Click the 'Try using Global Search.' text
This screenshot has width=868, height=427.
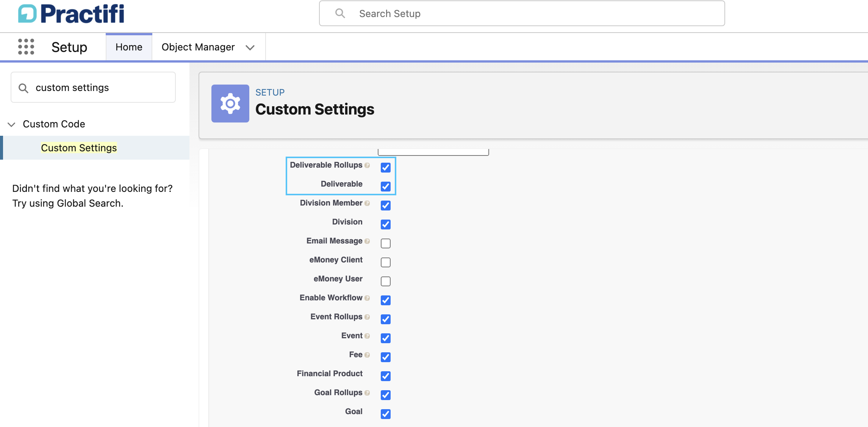68,203
